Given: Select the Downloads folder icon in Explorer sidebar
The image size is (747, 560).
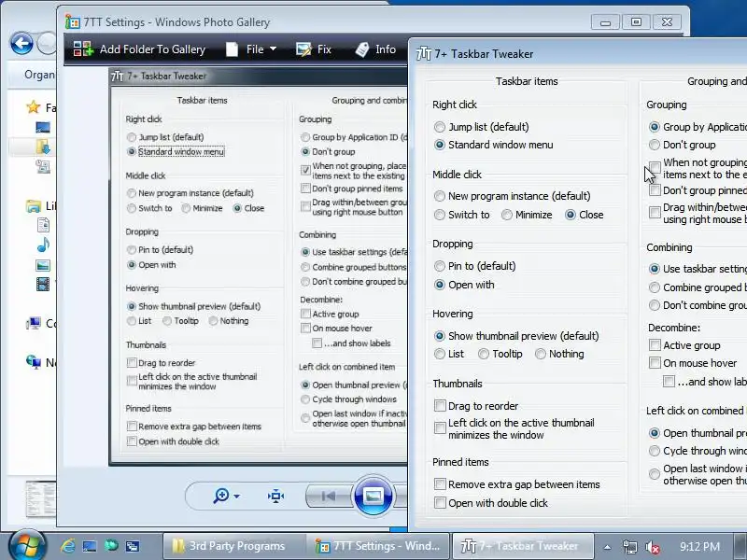Looking at the screenshot, I should [x=43, y=147].
